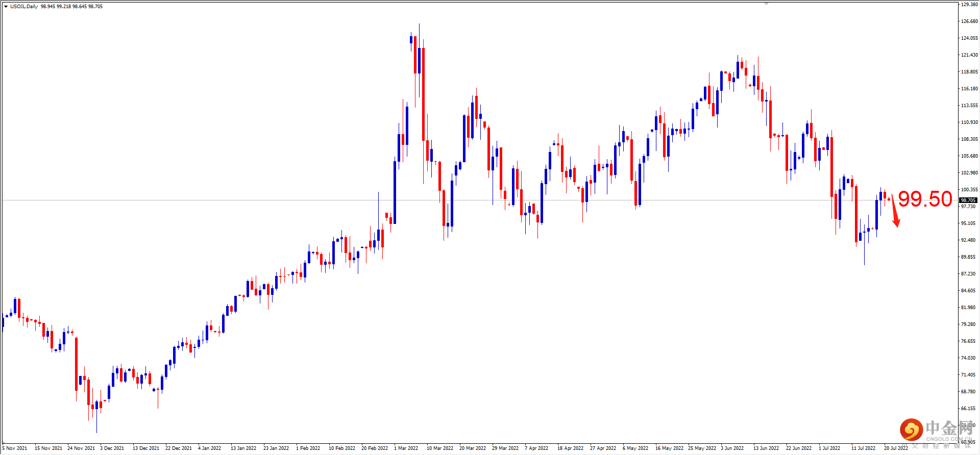The height and width of the screenshot is (455, 980).
Task: Open the USOIL,Daily chart menu triangle
Action: (6, 7)
